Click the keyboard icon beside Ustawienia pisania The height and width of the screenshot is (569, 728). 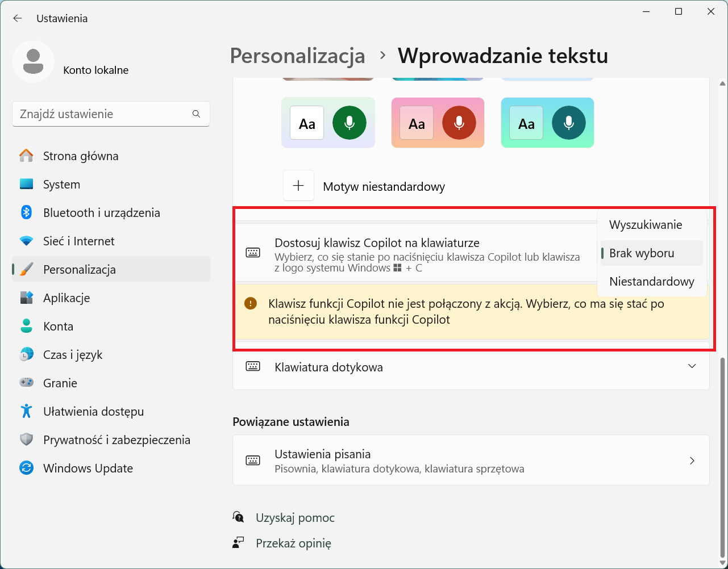pos(253,461)
